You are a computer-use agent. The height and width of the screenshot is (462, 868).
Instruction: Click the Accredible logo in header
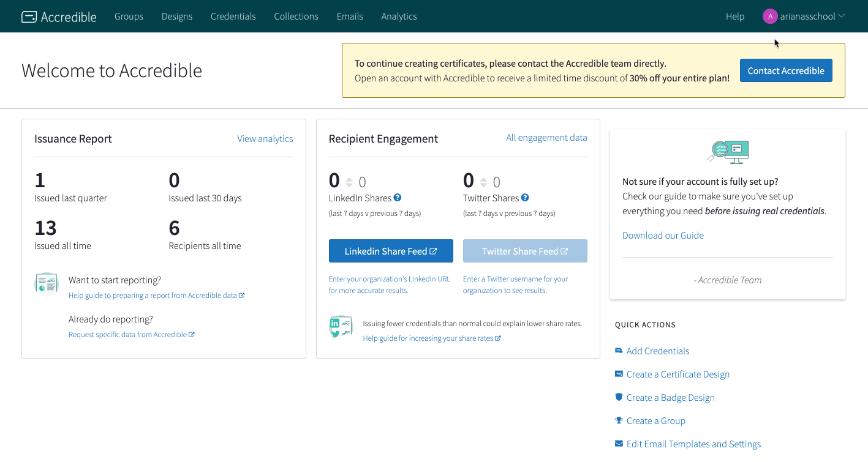pyautogui.click(x=59, y=17)
